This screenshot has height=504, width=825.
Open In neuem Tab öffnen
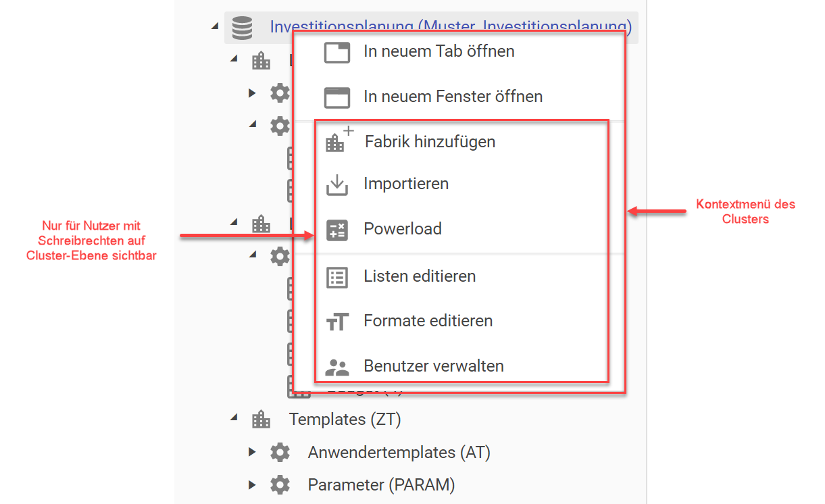439,51
